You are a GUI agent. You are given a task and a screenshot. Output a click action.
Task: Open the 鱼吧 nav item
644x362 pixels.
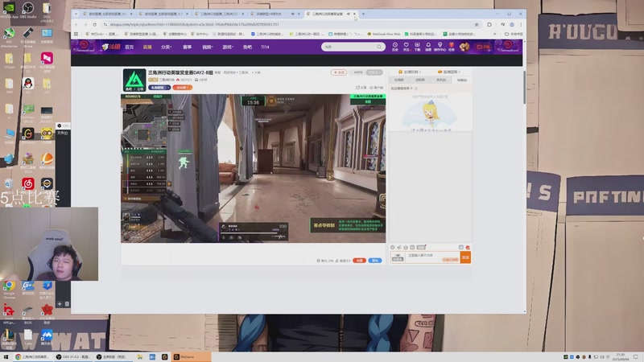point(247,47)
